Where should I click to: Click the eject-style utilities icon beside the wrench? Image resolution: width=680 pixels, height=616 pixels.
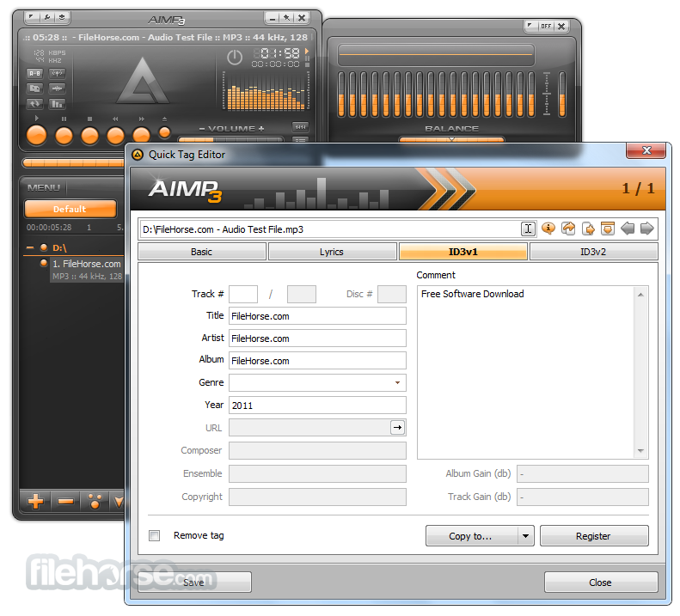62,17
